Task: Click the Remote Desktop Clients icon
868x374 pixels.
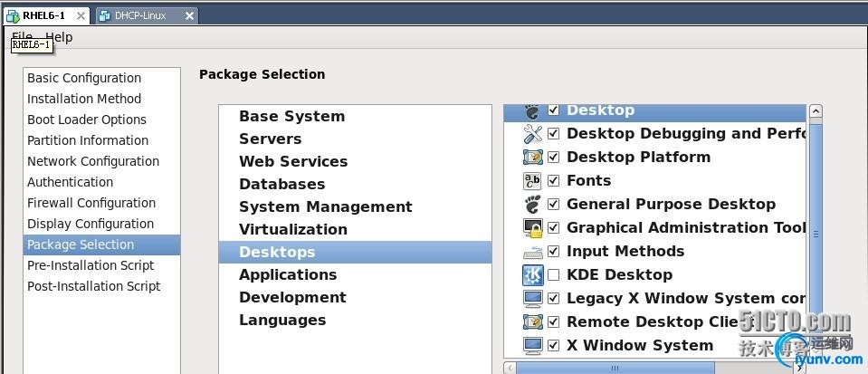Action: click(532, 321)
